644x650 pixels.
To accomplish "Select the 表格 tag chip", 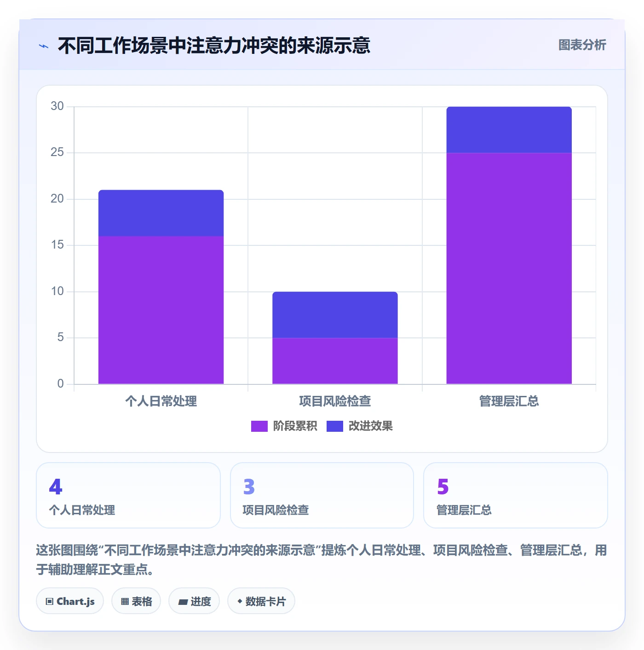I will [136, 601].
